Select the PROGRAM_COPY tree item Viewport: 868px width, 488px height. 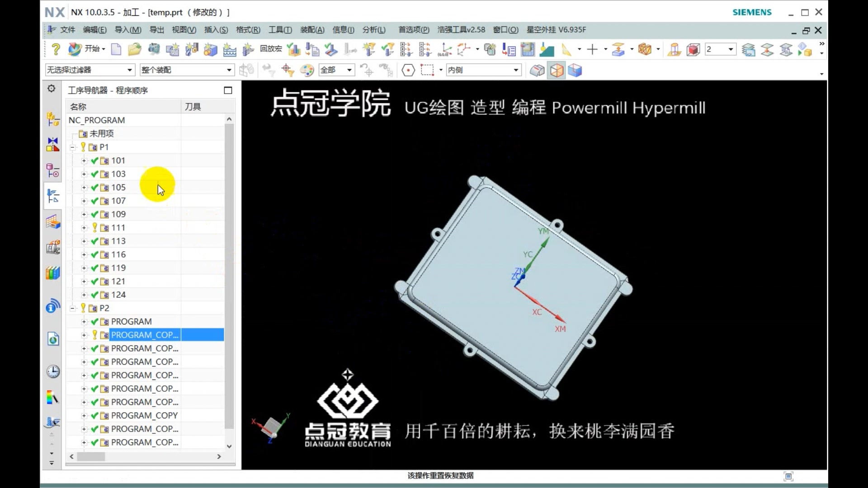tap(144, 415)
